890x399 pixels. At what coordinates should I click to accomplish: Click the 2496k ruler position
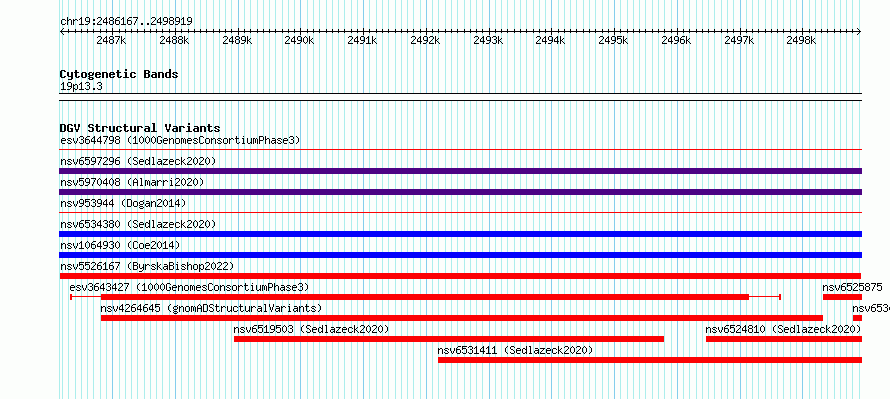tap(676, 40)
